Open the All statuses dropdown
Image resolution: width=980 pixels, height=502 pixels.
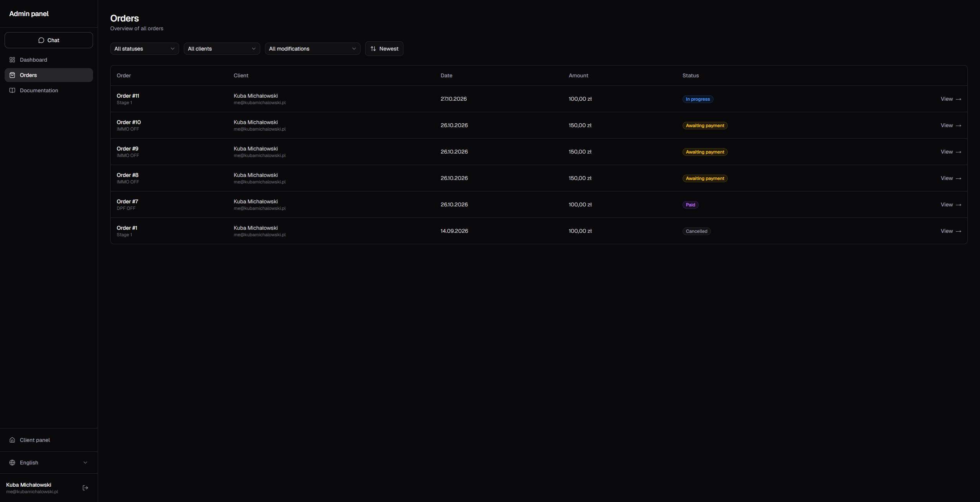tap(145, 49)
